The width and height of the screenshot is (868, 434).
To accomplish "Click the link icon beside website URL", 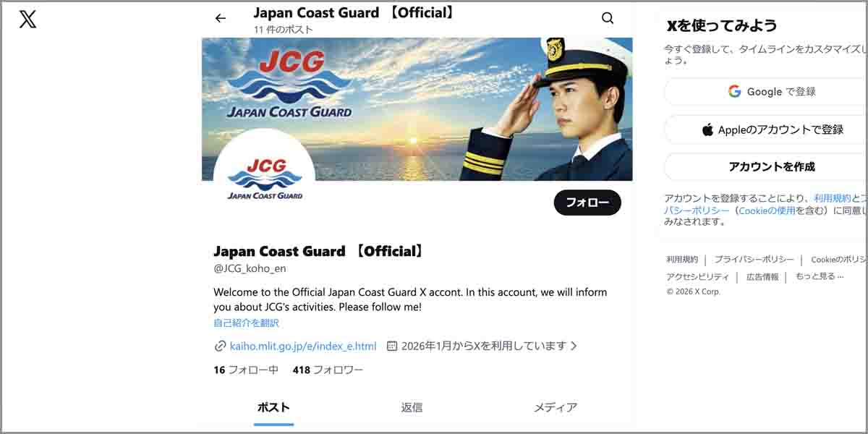I will [220, 346].
